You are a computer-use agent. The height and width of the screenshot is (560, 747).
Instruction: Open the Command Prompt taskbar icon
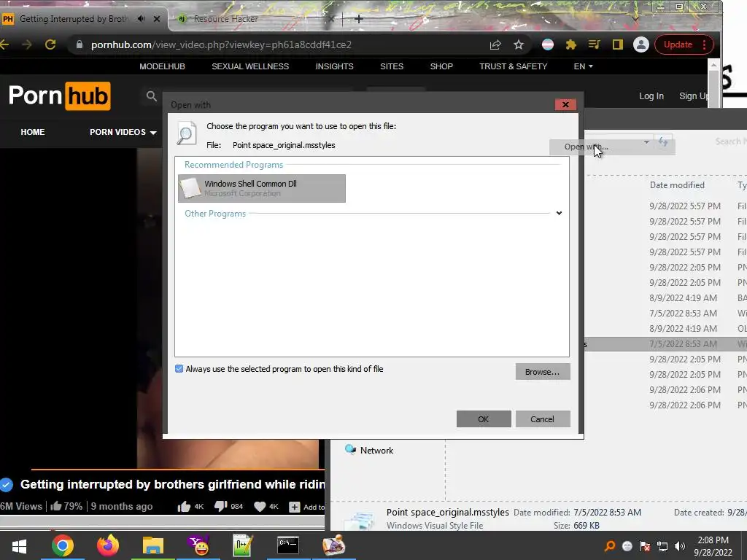tap(288, 546)
